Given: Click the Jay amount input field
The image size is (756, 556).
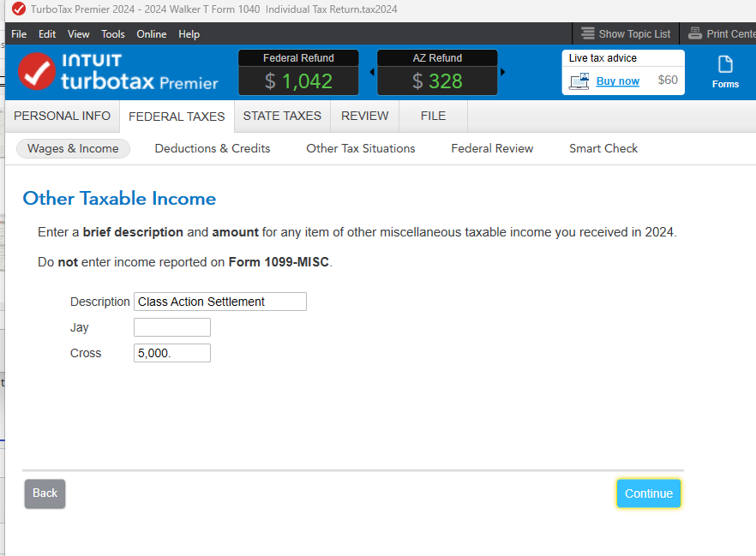Looking at the screenshot, I should pos(172,327).
